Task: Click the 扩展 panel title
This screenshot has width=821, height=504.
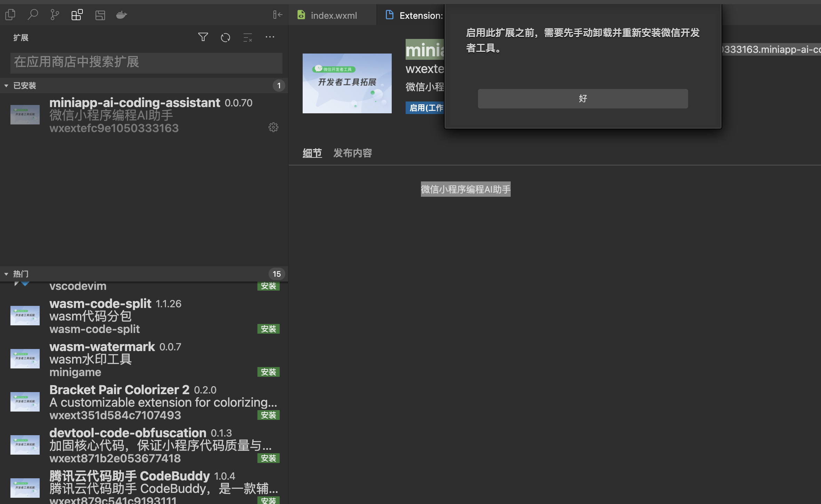Action: tap(21, 38)
